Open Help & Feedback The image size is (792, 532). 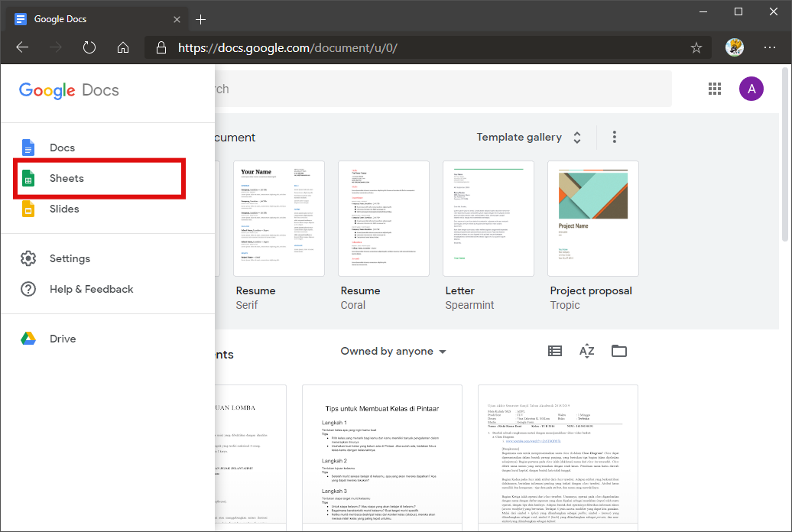(108, 289)
